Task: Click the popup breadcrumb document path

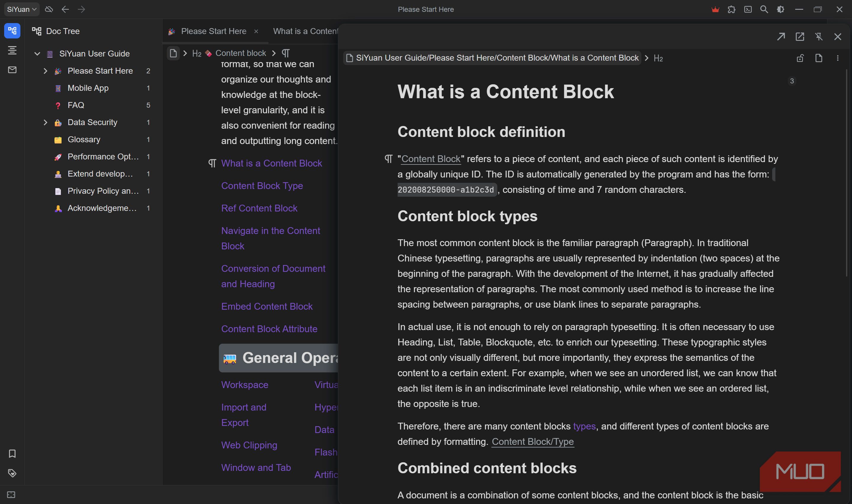Action: coord(492,58)
